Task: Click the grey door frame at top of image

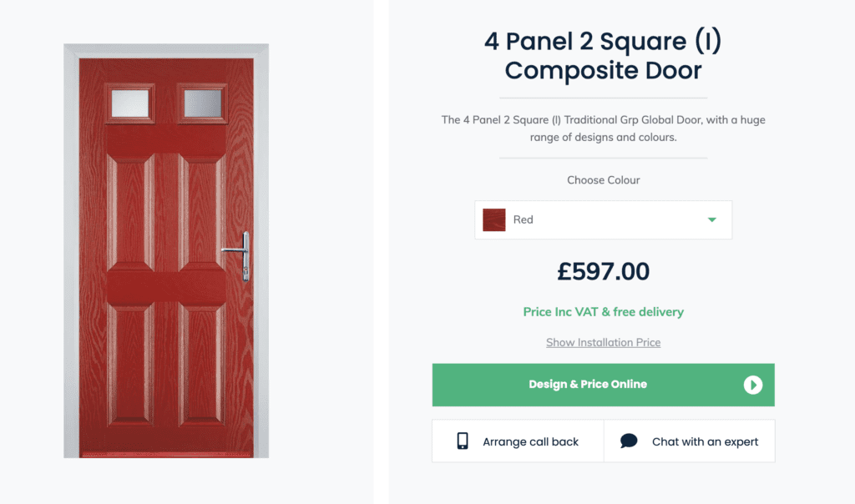Action: 166,51
